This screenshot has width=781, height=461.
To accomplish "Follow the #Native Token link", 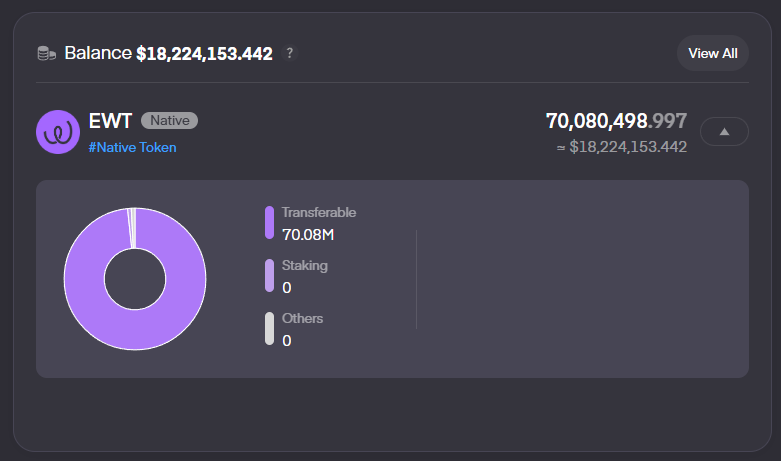I will (x=132, y=147).
